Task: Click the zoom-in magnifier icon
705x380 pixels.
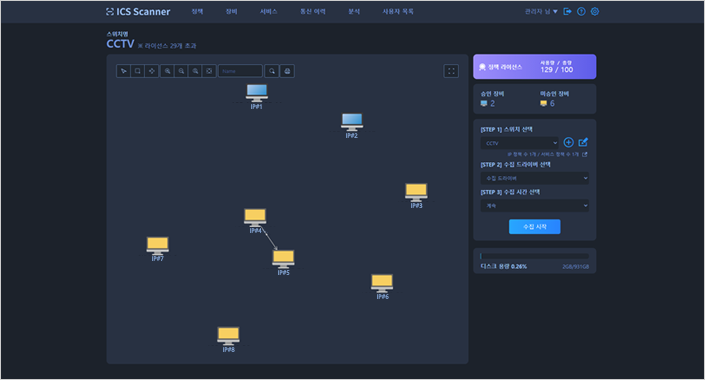Action: coord(167,71)
